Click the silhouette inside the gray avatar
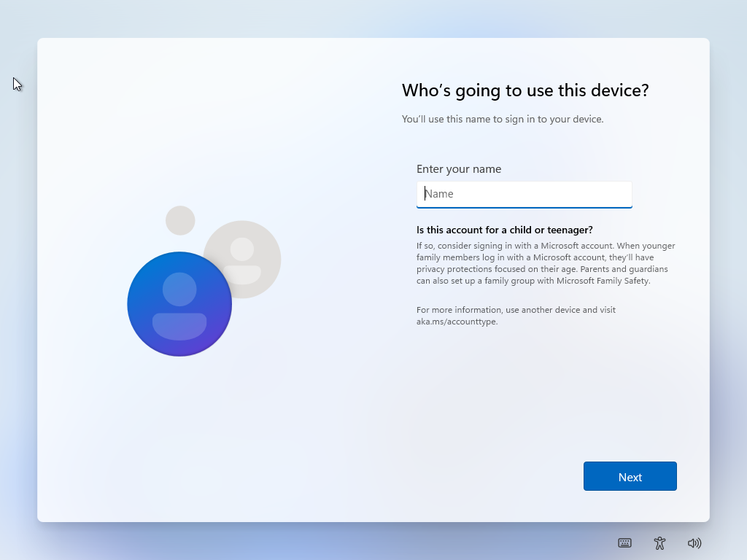 pos(243,261)
